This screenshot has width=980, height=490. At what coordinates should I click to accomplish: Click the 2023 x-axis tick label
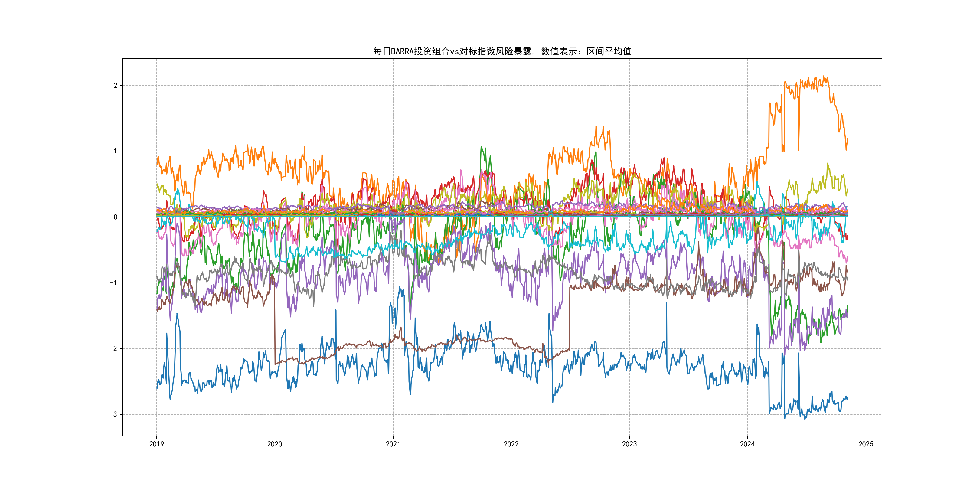tap(629, 444)
